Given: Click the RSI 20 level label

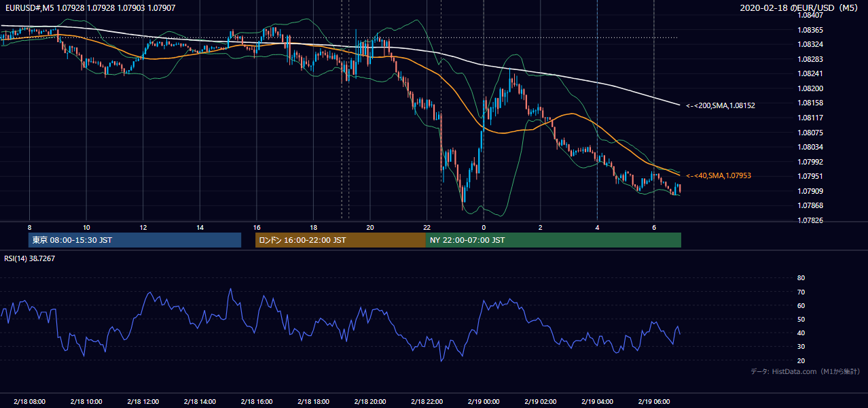Looking at the screenshot, I should click(x=801, y=360).
